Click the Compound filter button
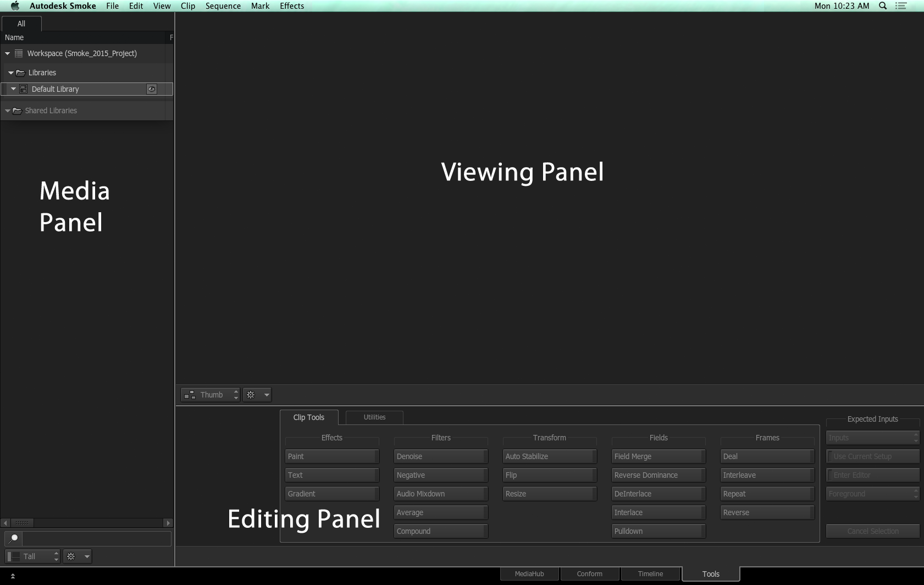924x585 pixels. [x=441, y=531]
